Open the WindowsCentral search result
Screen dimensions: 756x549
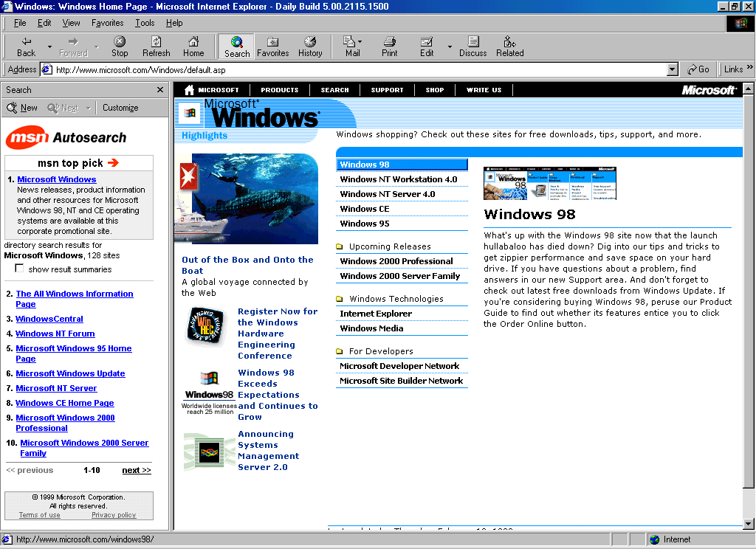tap(49, 319)
